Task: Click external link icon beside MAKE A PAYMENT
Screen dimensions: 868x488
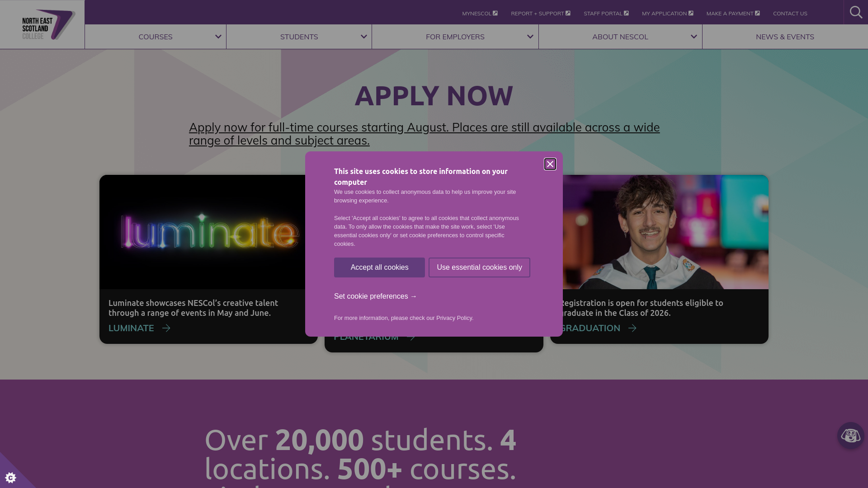Action: point(757,13)
